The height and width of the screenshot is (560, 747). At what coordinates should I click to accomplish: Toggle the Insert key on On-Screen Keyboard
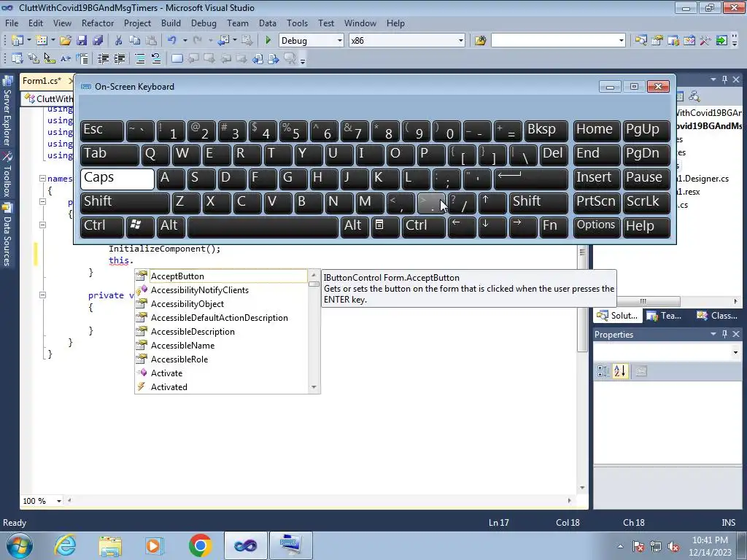point(597,179)
